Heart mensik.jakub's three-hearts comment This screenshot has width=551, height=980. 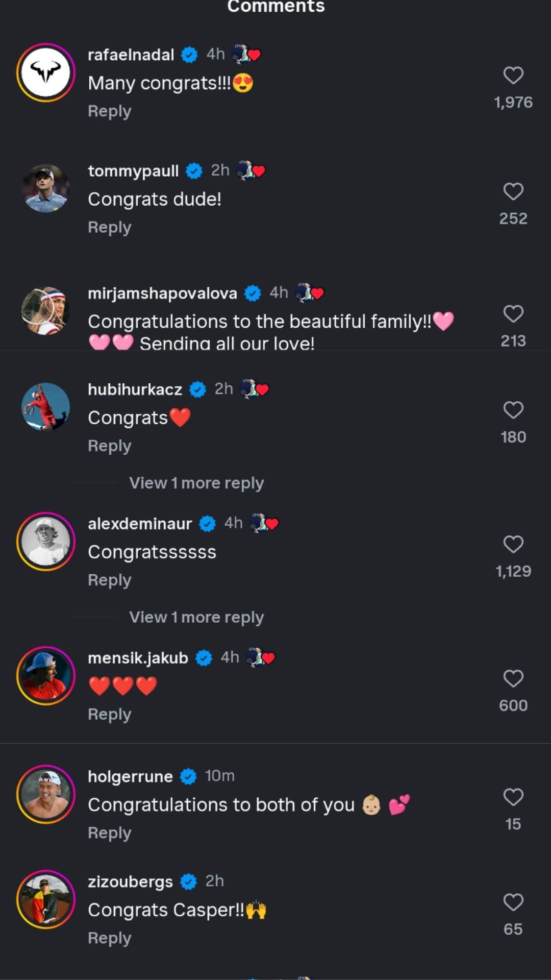(513, 678)
